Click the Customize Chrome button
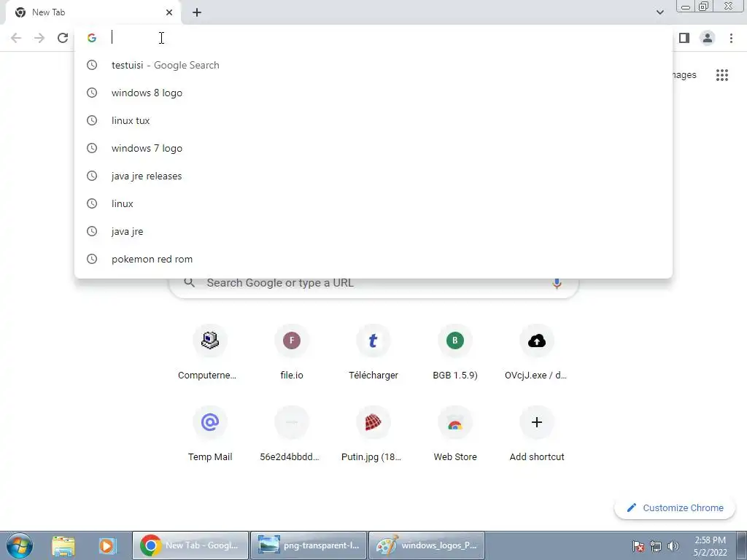Screen dimensions: 747x560 pyautogui.click(x=675, y=508)
